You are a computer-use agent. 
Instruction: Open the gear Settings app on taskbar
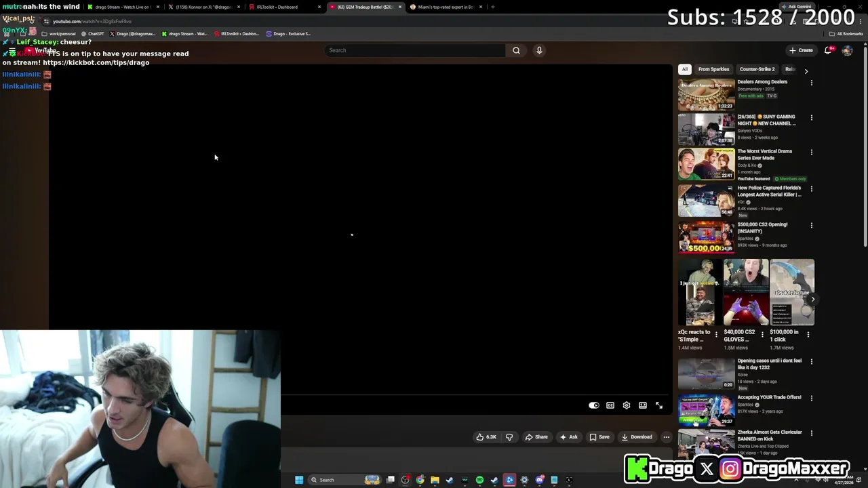point(524,480)
